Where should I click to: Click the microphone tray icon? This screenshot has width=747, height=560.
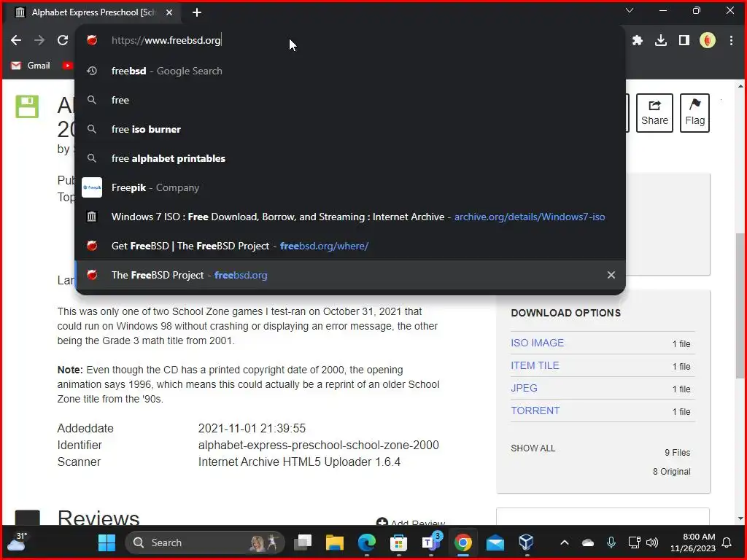(x=611, y=542)
